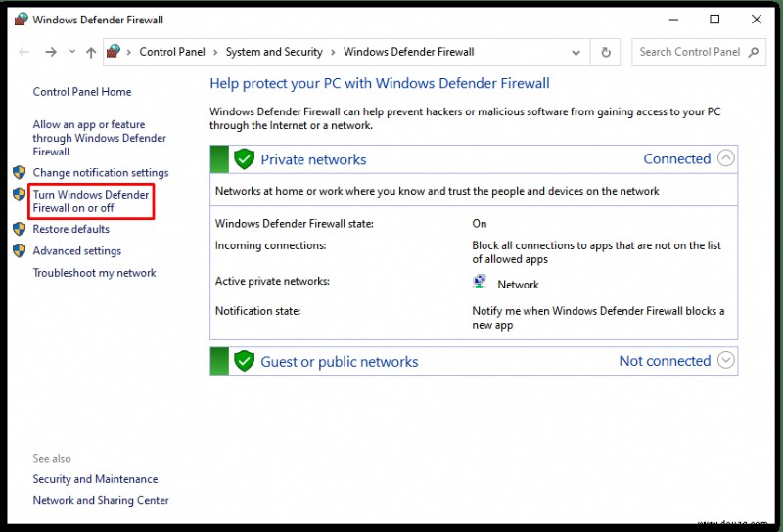Click the Network icon under active private networks
Image resolution: width=783 pixels, height=532 pixels.
pos(480,282)
